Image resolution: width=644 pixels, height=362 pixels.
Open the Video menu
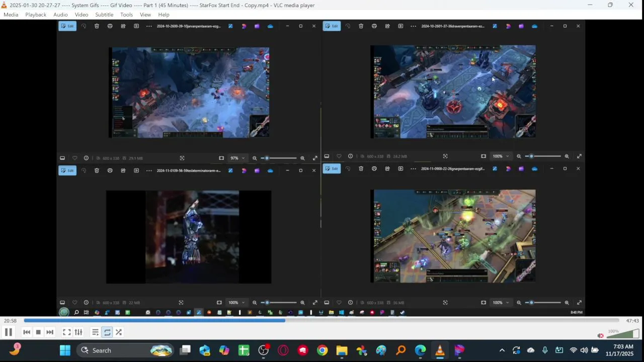tap(82, 15)
